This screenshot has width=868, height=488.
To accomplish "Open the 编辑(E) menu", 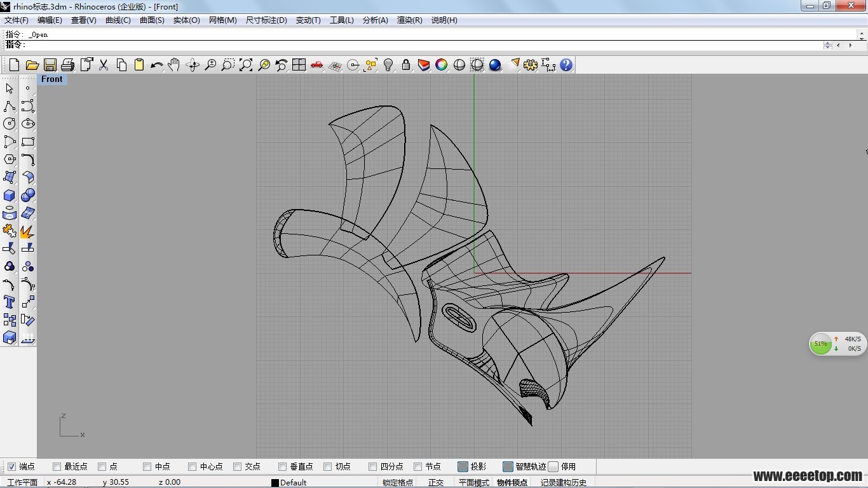I will coord(50,20).
